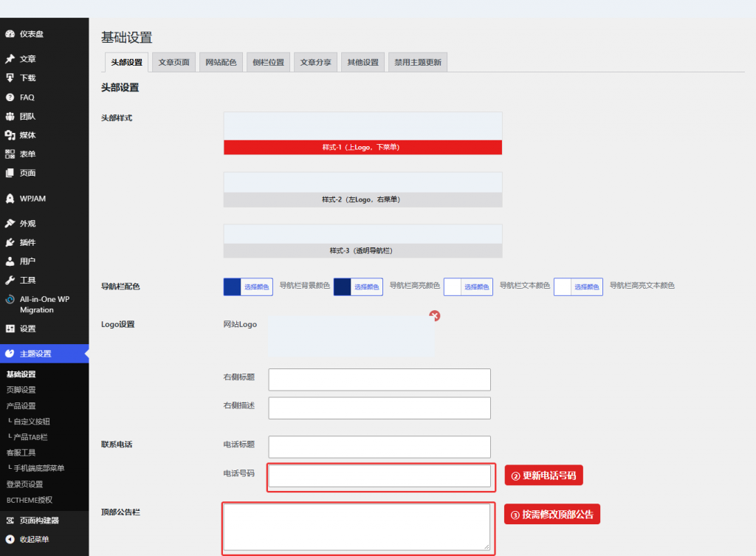The height and width of the screenshot is (556, 756).
Task: Click the 主题设置 theme icon
Action: (x=10, y=354)
